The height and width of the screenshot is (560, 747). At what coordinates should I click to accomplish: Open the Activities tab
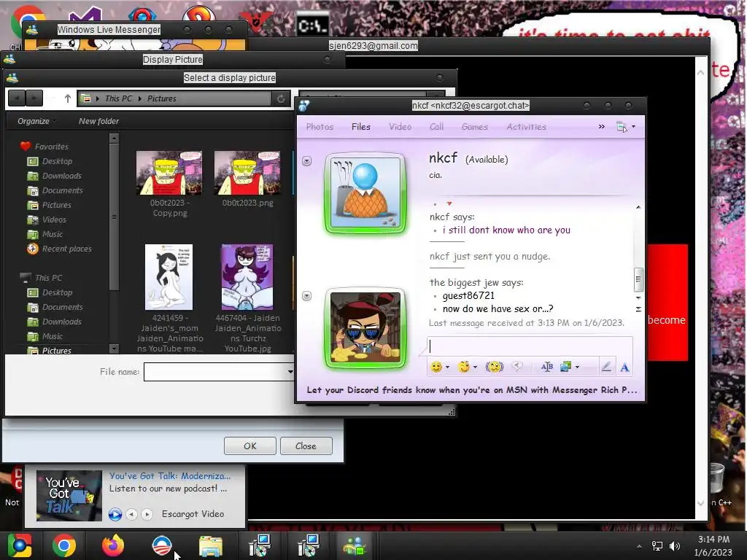[x=527, y=127]
